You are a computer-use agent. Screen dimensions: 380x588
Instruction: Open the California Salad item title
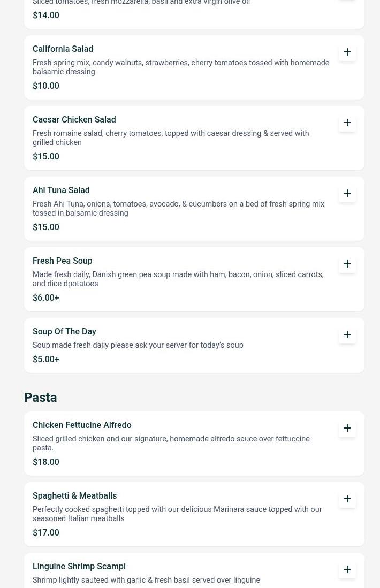(63, 49)
